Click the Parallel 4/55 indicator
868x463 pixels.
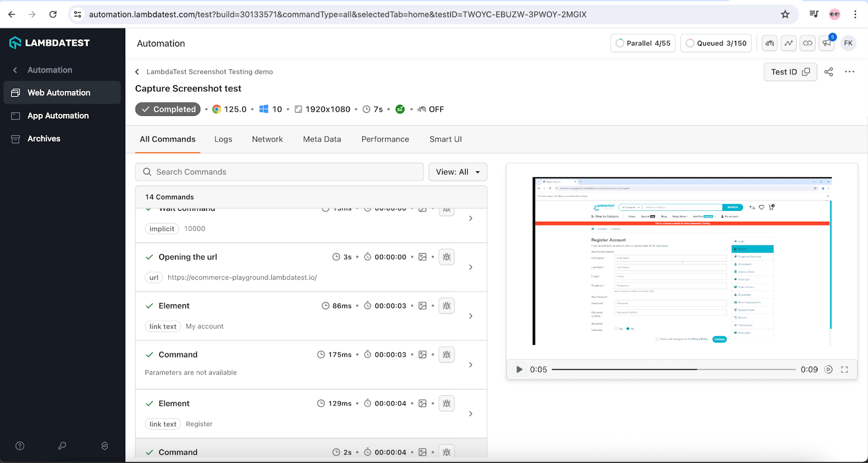tap(643, 43)
